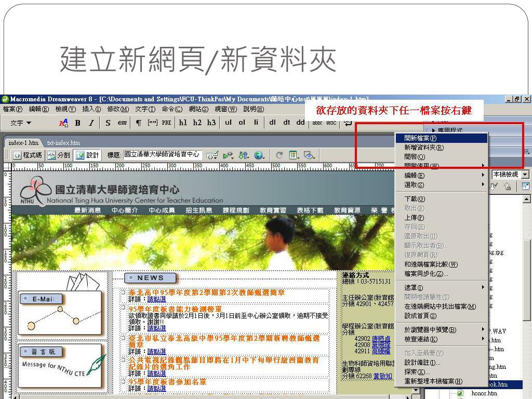Viewport: 532px width, 399px height.
Task: Switch to the index-1.htm tab
Action: click(23, 143)
